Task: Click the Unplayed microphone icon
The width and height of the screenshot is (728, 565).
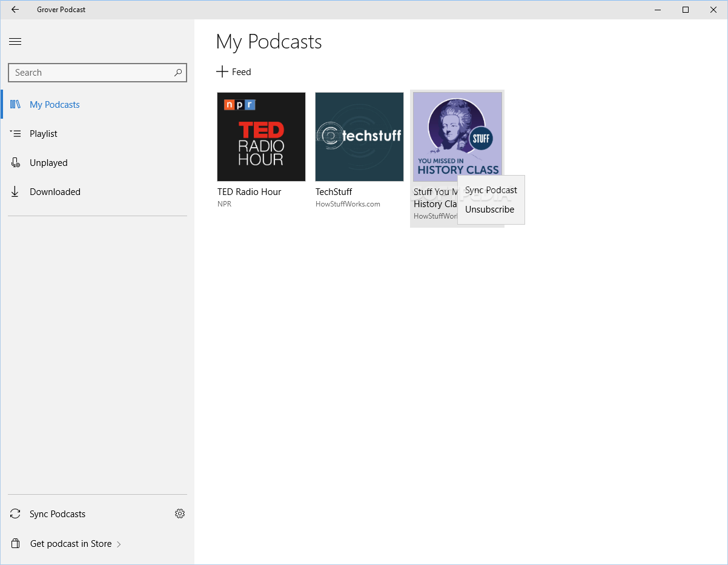Action: 16,163
